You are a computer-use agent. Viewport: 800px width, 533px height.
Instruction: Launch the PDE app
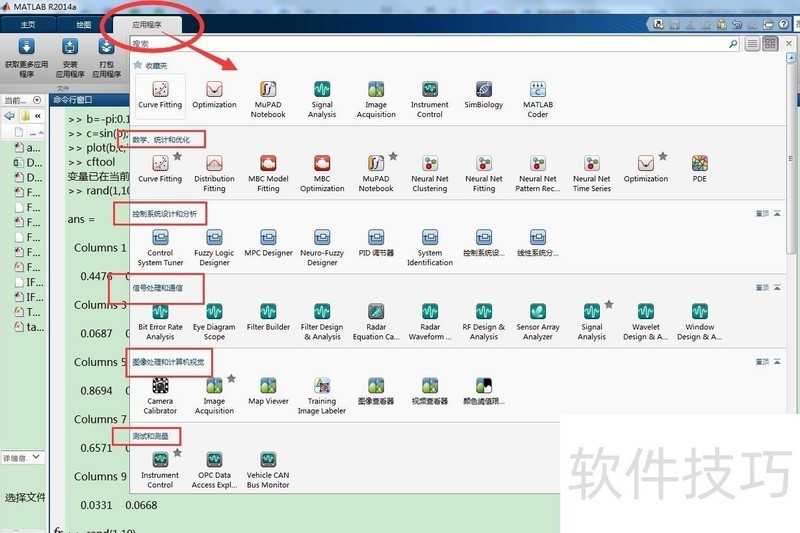point(699,169)
